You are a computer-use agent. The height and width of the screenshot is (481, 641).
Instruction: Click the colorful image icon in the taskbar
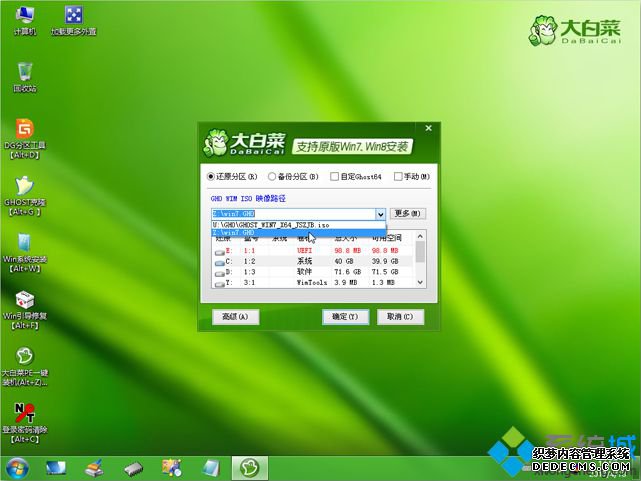pos(172,468)
